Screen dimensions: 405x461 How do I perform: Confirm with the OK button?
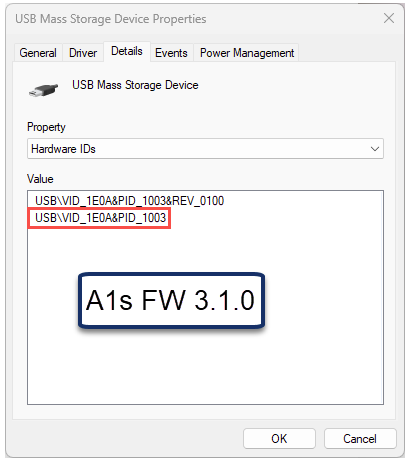tap(279, 439)
